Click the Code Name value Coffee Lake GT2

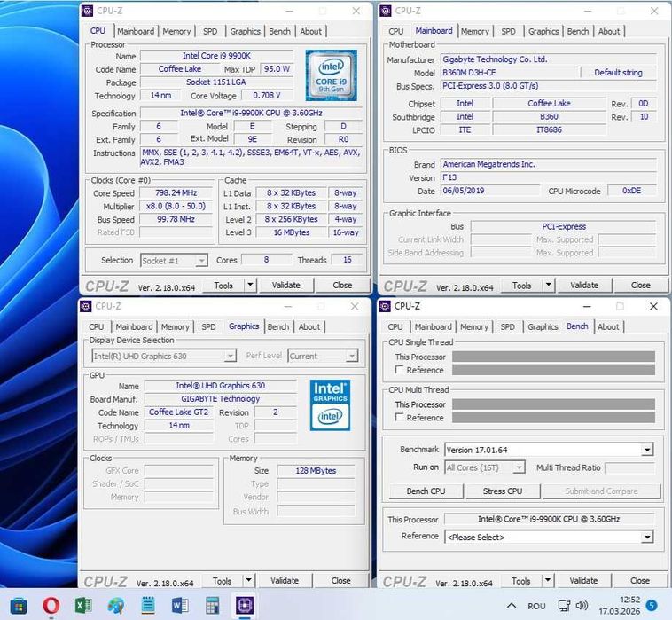tap(179, 412)
